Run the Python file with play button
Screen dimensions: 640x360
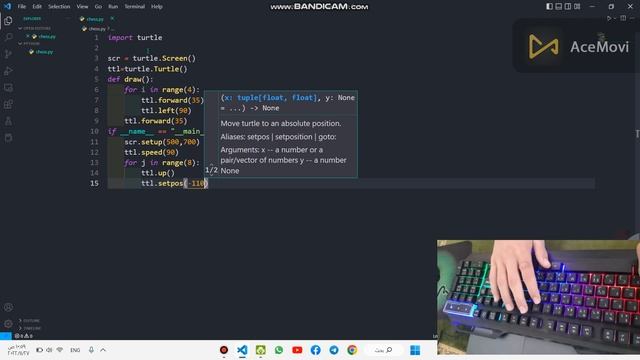[x=609, y=18]
